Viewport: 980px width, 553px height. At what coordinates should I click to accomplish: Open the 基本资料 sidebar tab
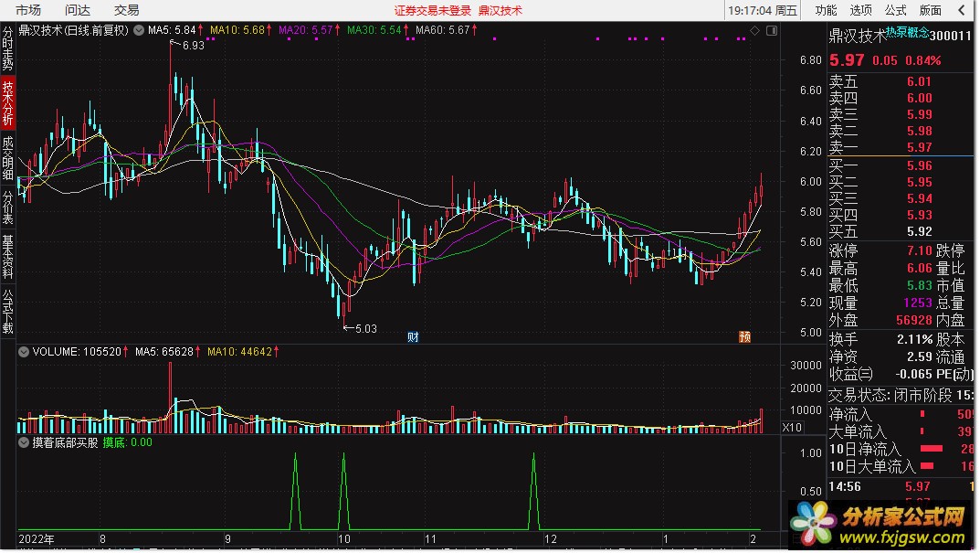click(x=7, y=257)
